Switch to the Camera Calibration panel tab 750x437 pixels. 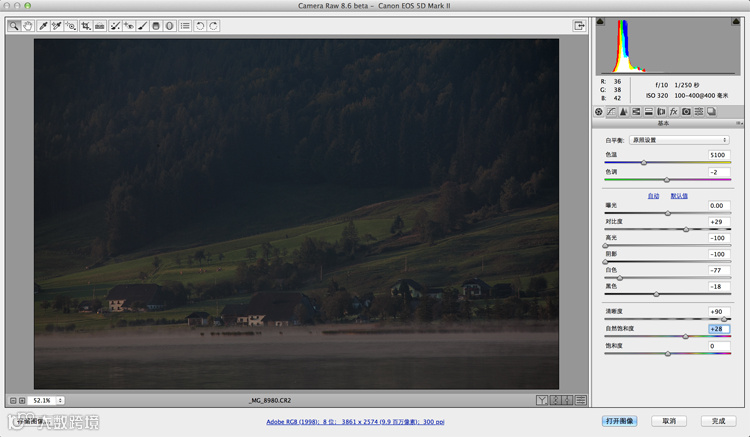686,111
